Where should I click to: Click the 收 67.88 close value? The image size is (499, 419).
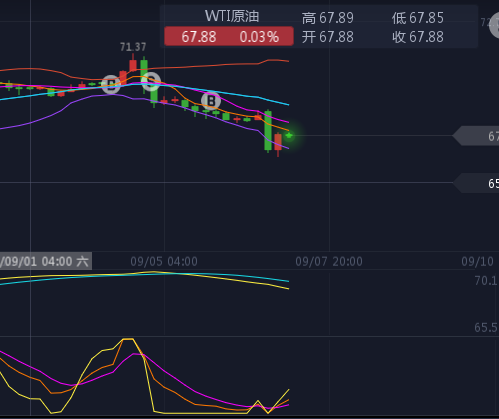tap(418, 37)
